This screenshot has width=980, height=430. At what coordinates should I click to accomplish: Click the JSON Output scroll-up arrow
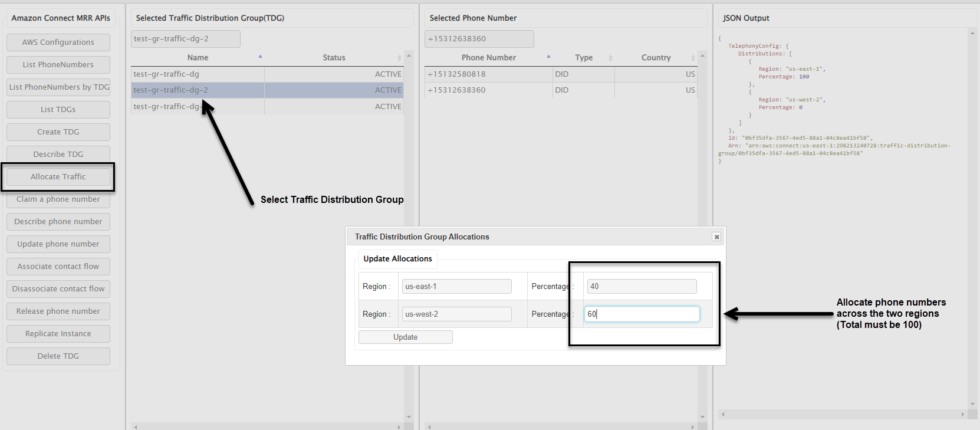pos(972,33)
